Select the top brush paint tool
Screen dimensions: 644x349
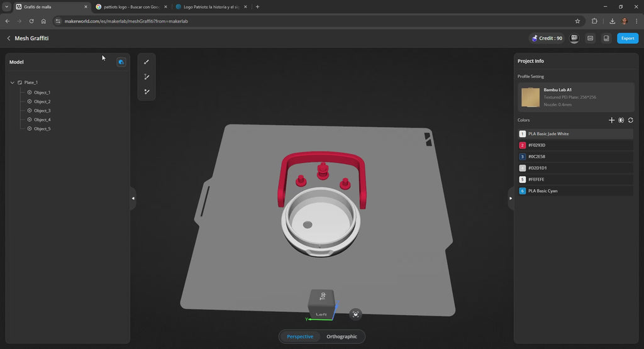click(x=147, y=62)
